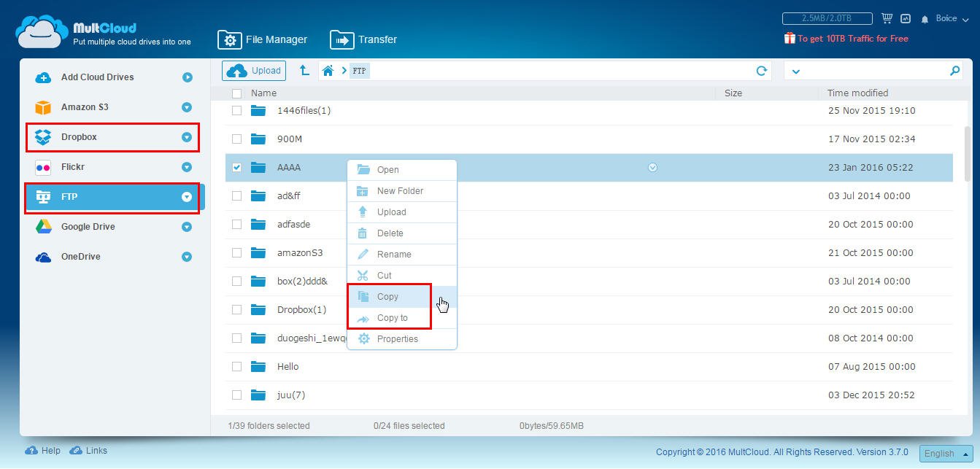The image size is (980, 469).
Task: Click the shopping cart icon
Action: 887,18
